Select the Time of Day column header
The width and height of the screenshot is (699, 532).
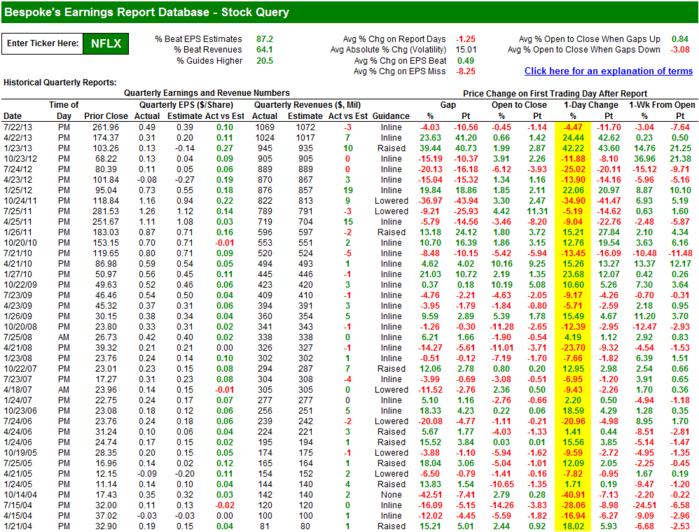point(64,110)
